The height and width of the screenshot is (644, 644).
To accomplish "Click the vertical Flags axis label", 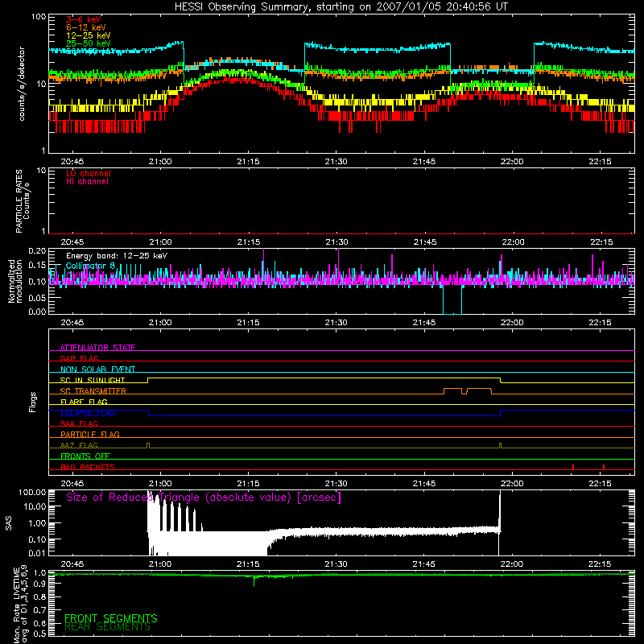I will click(33, 402).
